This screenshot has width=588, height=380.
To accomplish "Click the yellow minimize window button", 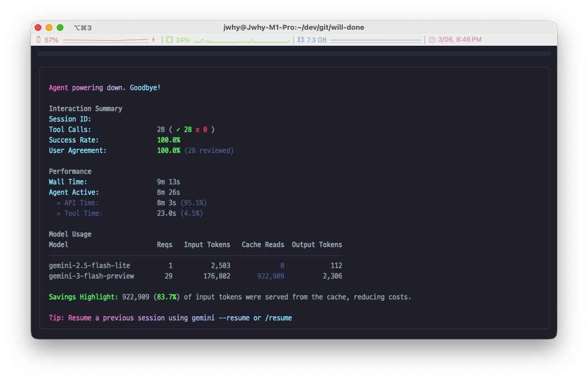I will coord(48,28).
